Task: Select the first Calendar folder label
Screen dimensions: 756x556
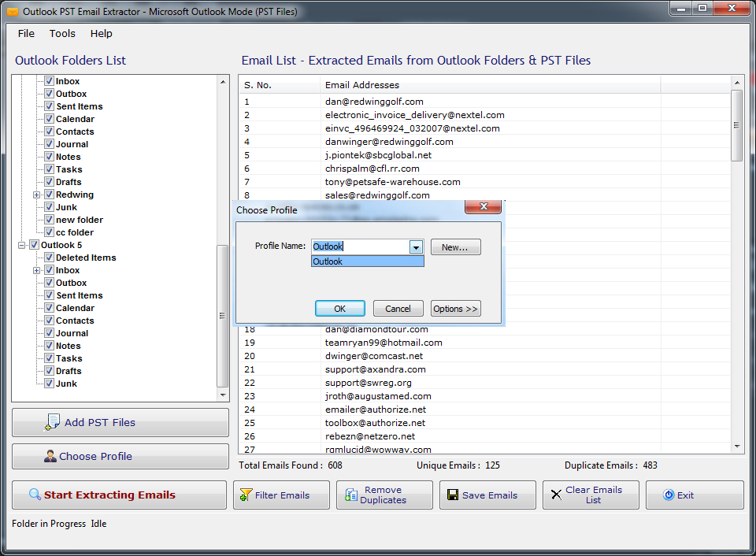Action: click(x=75, y=119)
